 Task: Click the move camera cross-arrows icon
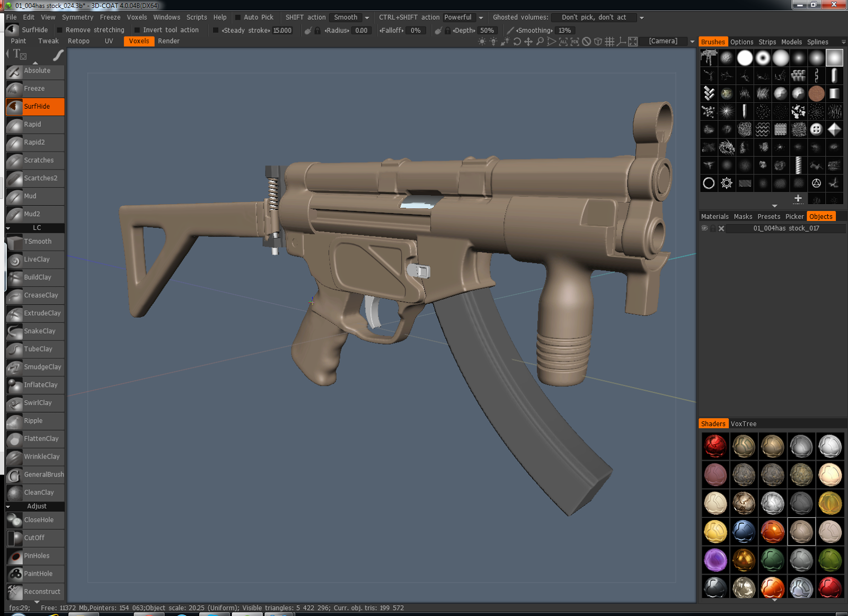coord(528,41)
